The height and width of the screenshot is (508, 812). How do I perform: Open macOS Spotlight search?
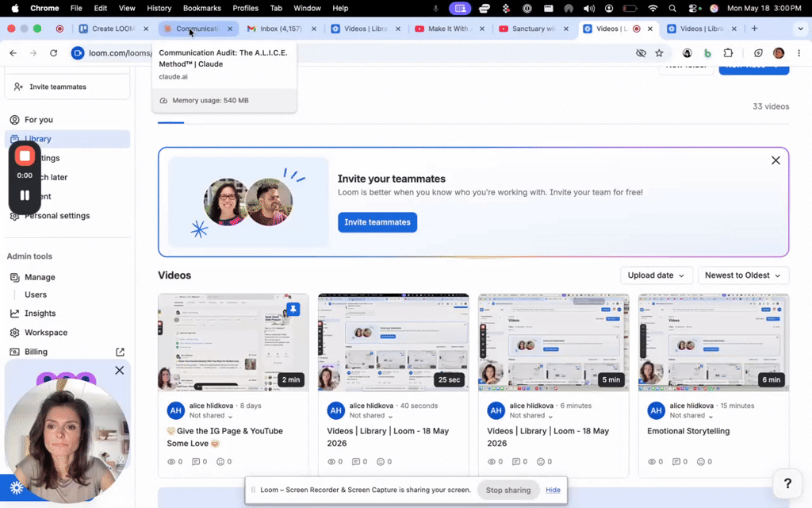click(x=672, y=8)
